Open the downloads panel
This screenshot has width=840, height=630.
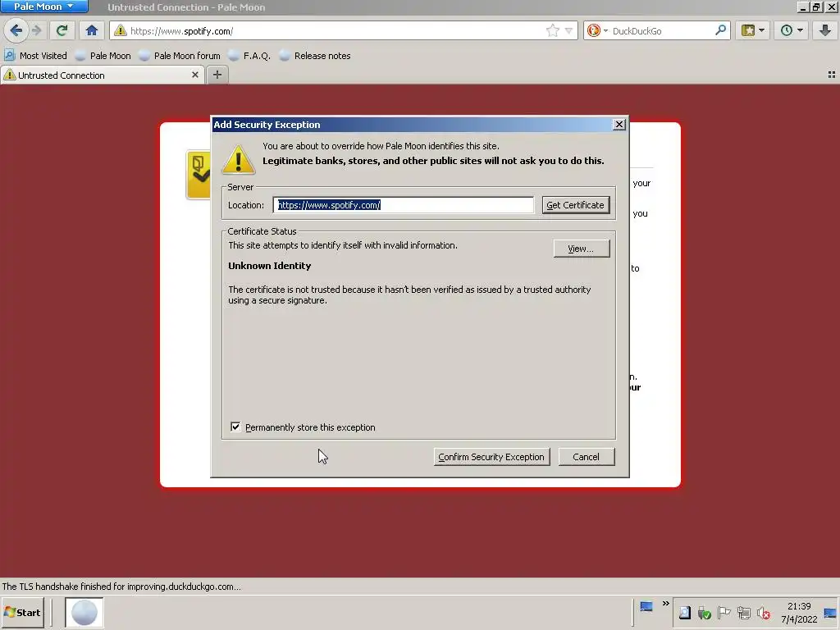coord(825,30)
